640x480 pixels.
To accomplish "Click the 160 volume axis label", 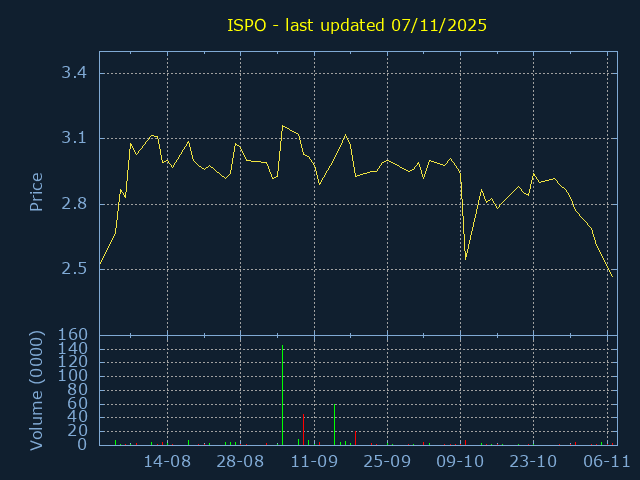I will [74, 335].
